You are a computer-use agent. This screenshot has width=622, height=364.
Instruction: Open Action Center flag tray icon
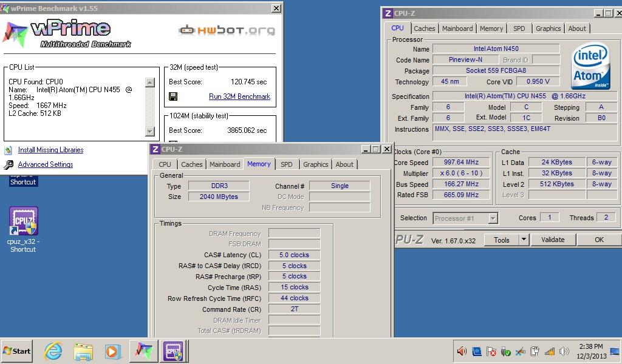coord(491,351)
